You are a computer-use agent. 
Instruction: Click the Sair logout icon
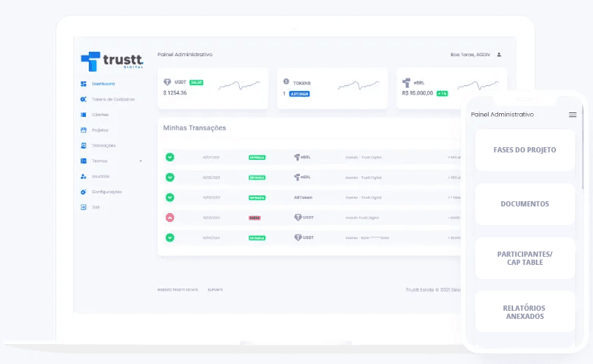click(x=84, y=207)
